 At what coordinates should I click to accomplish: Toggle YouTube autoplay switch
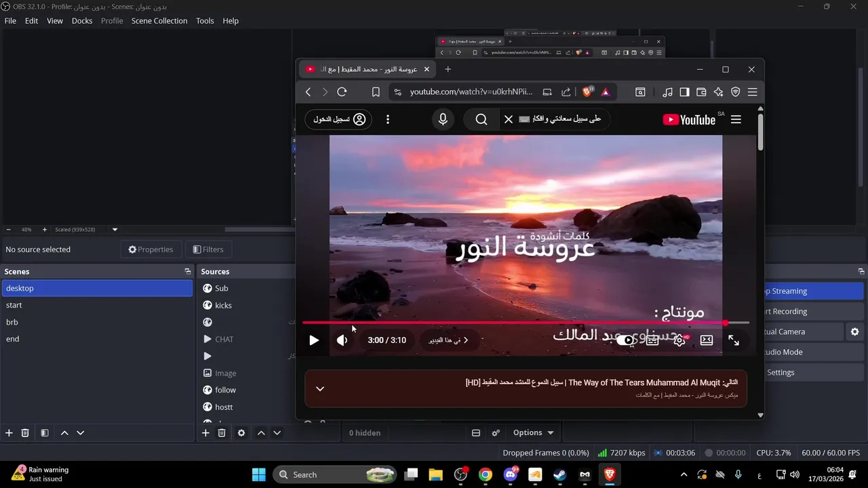coord(625,340)
